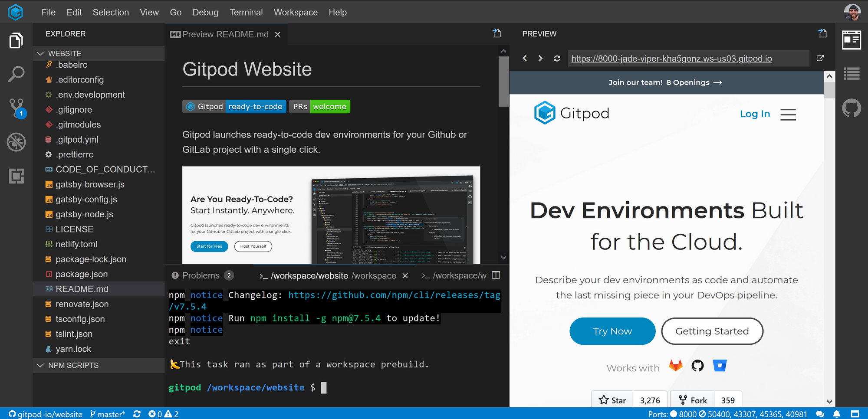Screen dimensions: 868x419
Task: Open the Join our team openings banner
Action: [665, 82]
